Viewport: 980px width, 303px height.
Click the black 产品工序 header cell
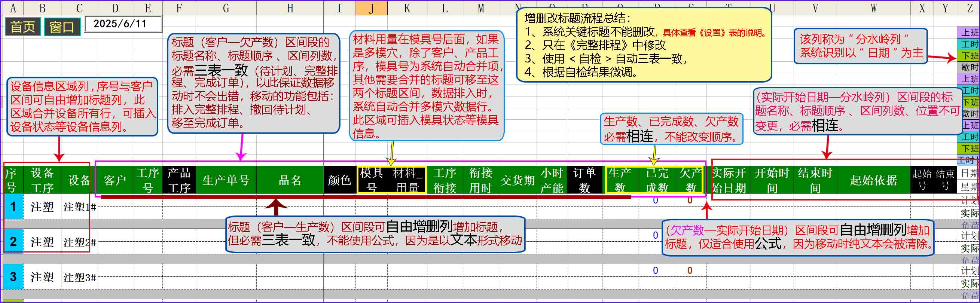[x=179, y=180]
